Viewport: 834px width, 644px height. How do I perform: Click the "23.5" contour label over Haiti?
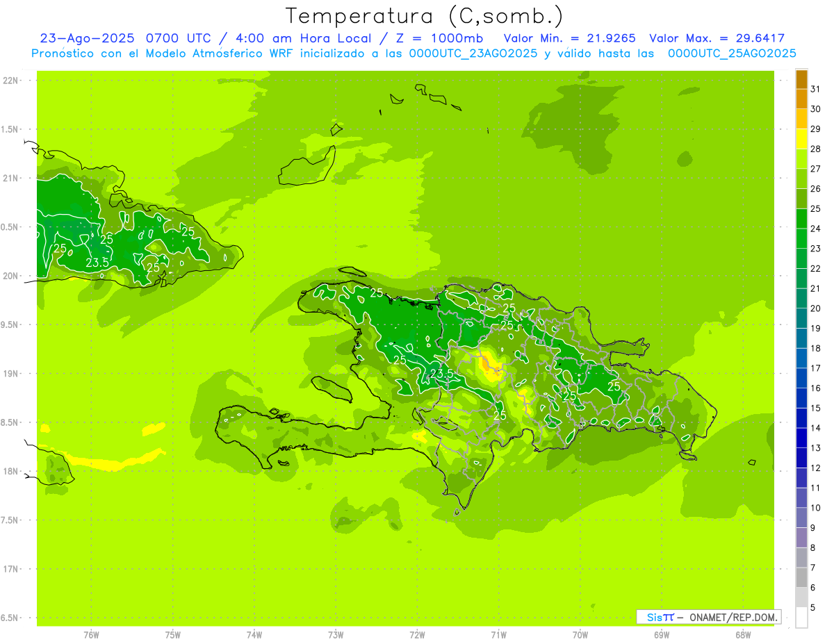pos(441,374)
